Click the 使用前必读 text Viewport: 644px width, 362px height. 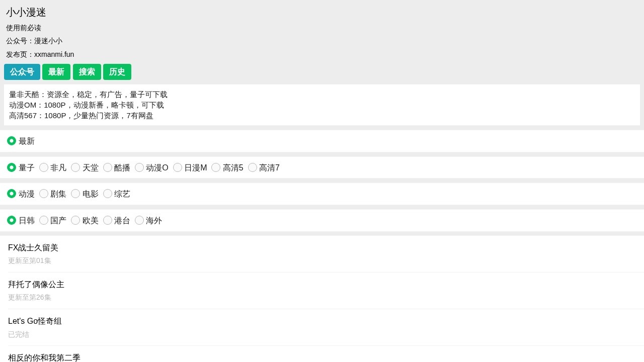tap(24, 28)
